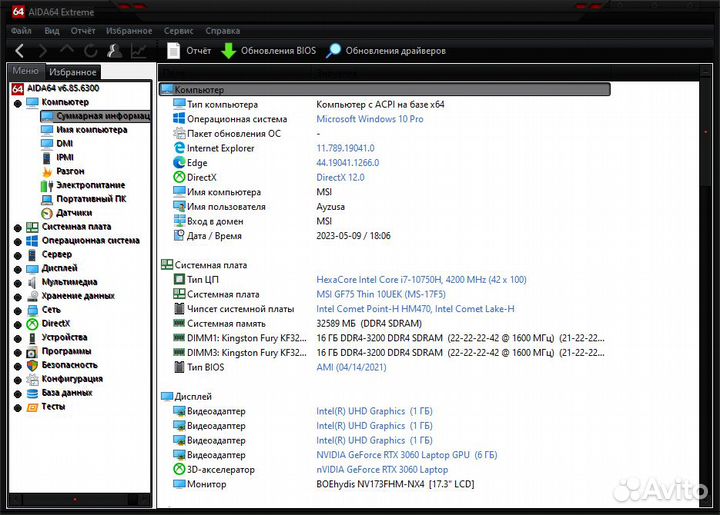Image resolution: width=720 pixels, height=515 pixels.
Task: Click the Безопасность shield icon
Action: 32,365
